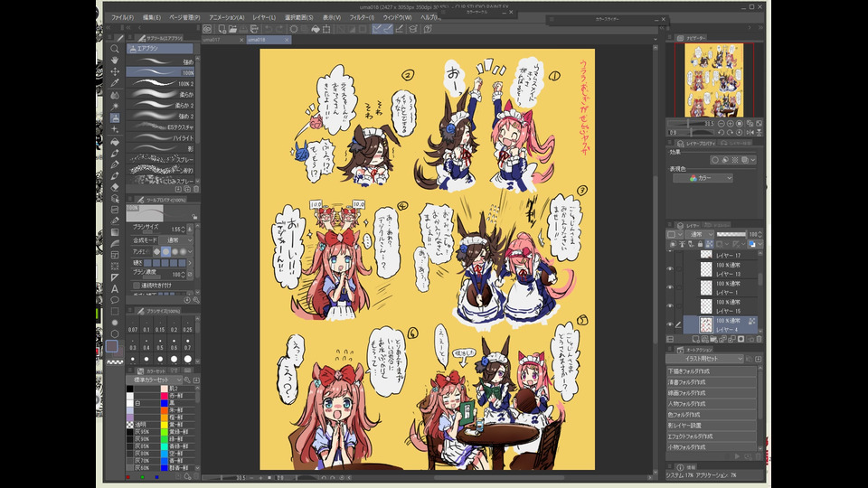Open the layer color dropdown in layer panel
Image resolution: width=868 pixels, height=488 pixels.
click(x=754, y=244)
